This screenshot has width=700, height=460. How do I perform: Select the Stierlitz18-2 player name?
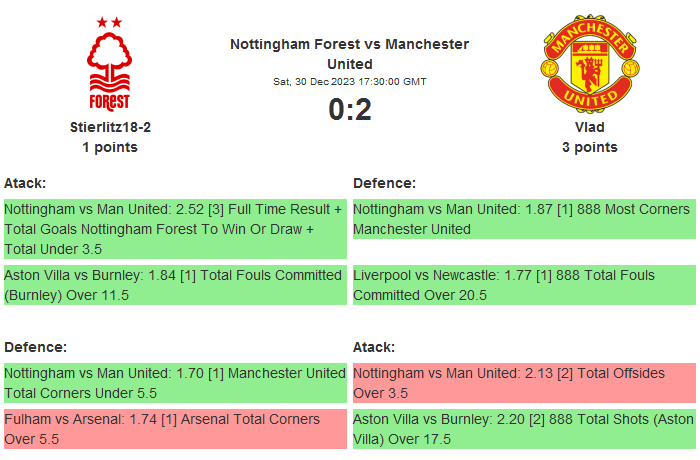point(110,127)
